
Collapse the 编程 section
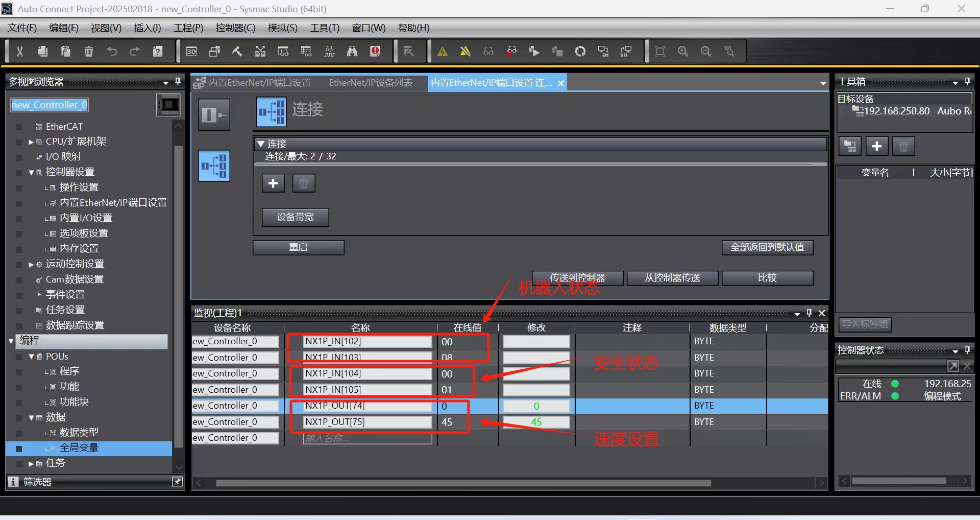click(x=11, y=341)
